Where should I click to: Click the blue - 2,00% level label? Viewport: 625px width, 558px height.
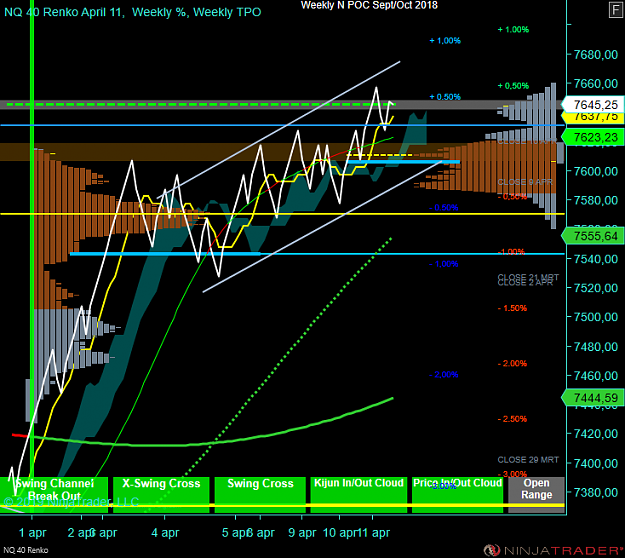coord(444,375)
